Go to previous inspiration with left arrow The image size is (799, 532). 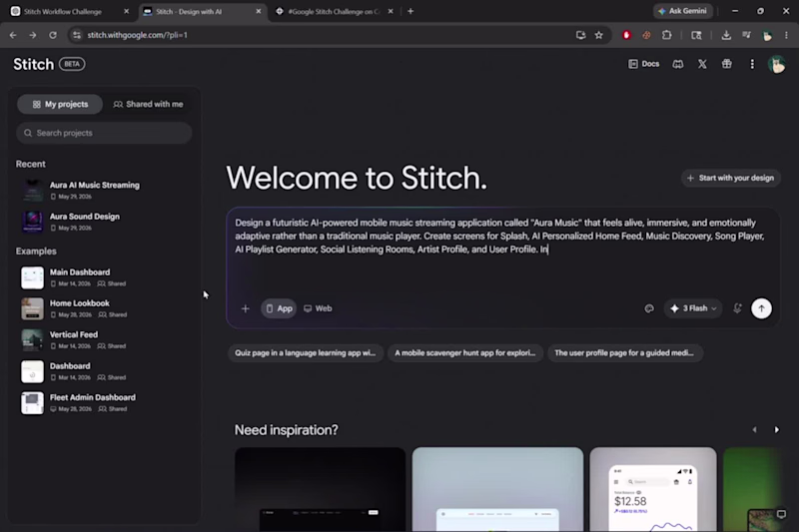pos(754,429)
